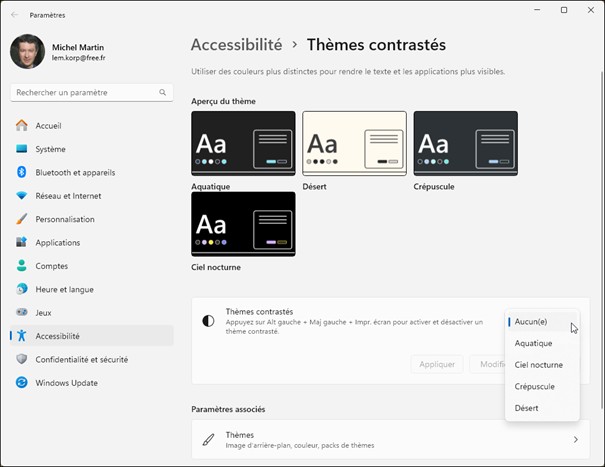Click the Système monitor icon in sidebar
This screenshot has width=605, height=467.
(21, 149)
